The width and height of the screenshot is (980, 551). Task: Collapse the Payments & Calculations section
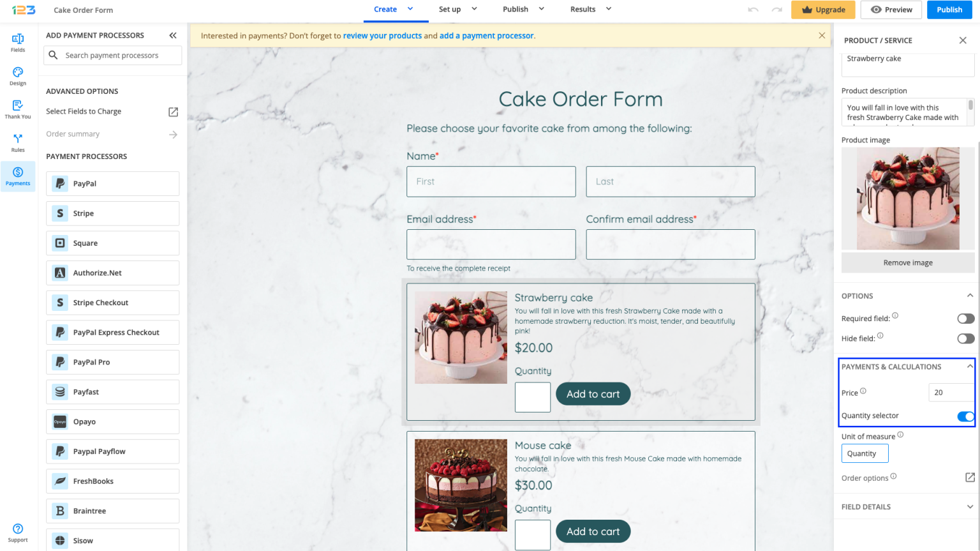click(970, 366)
